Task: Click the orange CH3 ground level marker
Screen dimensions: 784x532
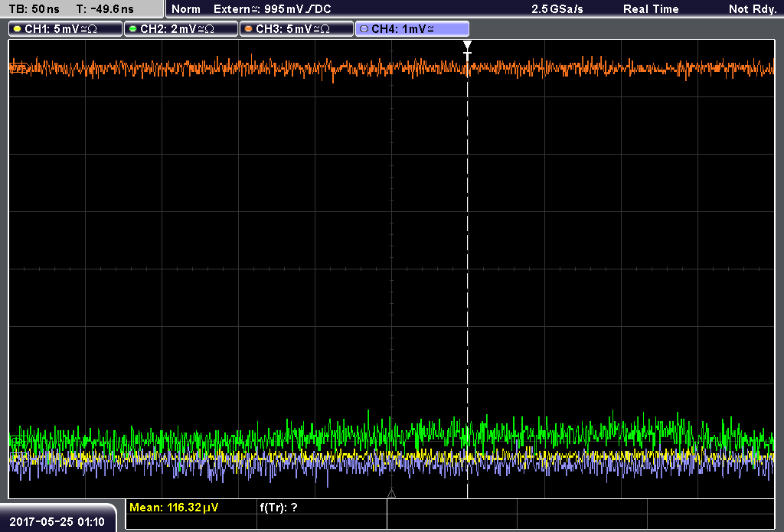Action: [x=18, y=67]
